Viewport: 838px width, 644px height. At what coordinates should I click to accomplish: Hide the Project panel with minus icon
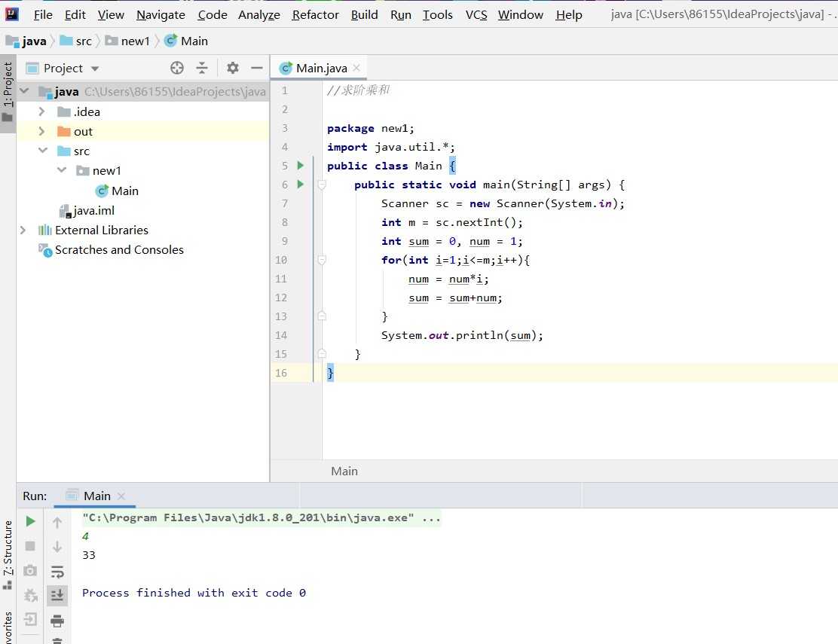point(257,68)
